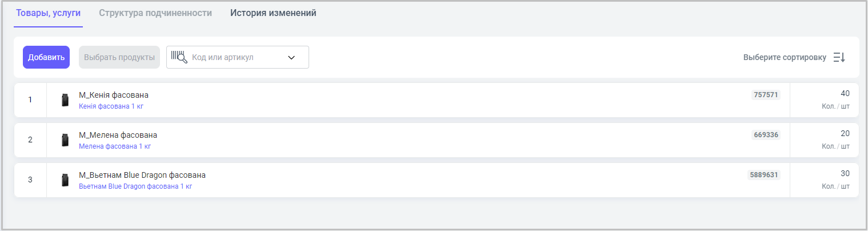Click the sort order icon
The image size is (868, 231).
click(839, 58)
